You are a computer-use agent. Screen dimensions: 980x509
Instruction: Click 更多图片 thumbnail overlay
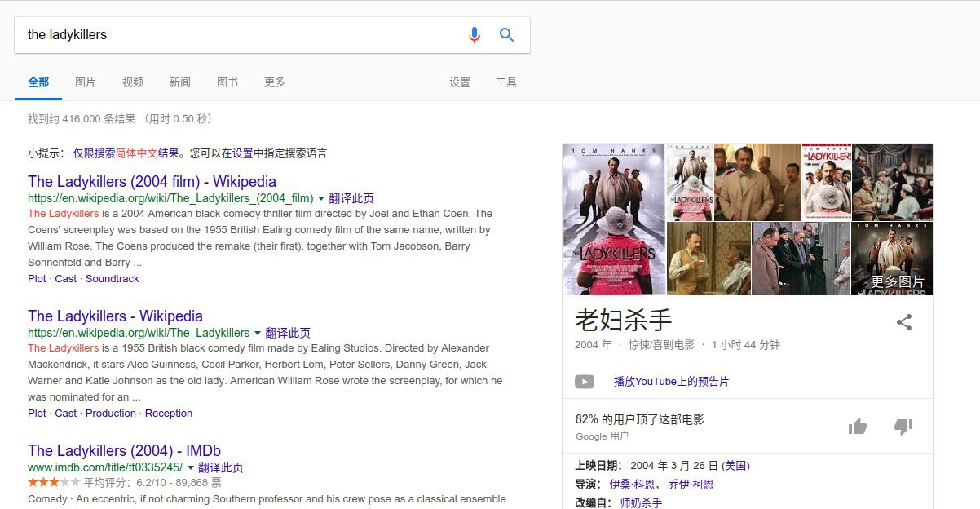(x=892, y=259)
